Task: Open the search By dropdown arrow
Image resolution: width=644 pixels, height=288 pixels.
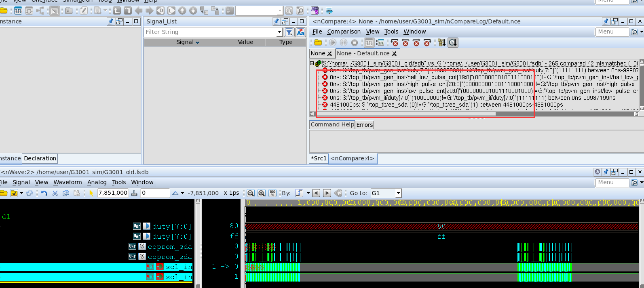Action: click(x=308, y=193)
